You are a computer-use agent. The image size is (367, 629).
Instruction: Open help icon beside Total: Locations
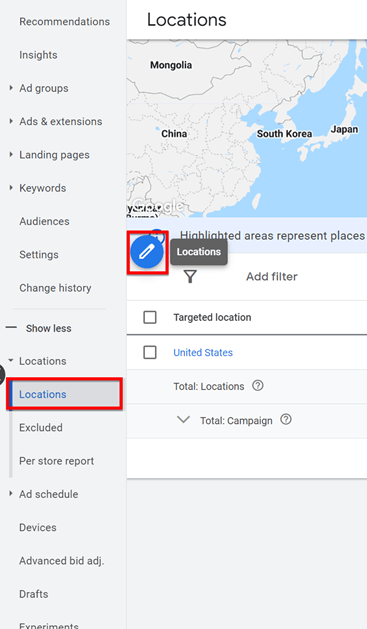258,386
